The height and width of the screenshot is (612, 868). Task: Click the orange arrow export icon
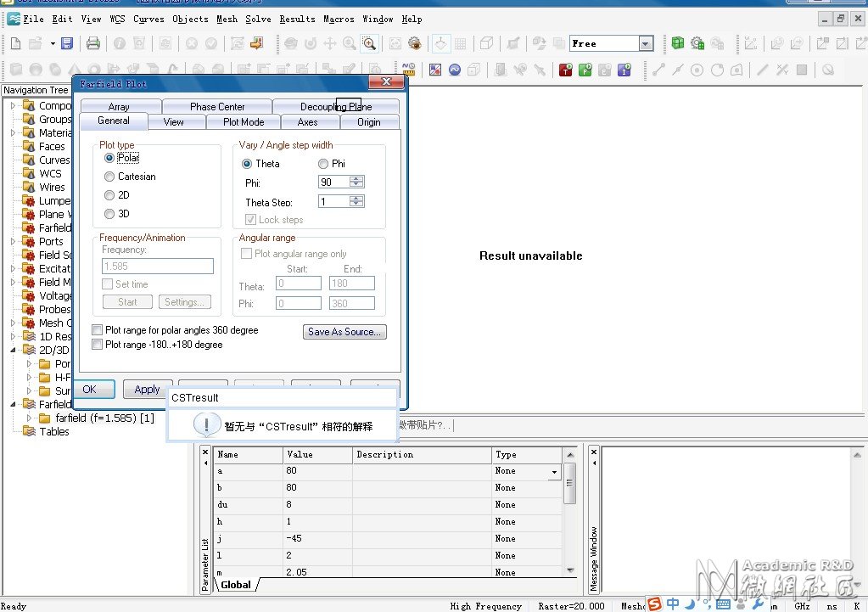(x=257, y=43)
